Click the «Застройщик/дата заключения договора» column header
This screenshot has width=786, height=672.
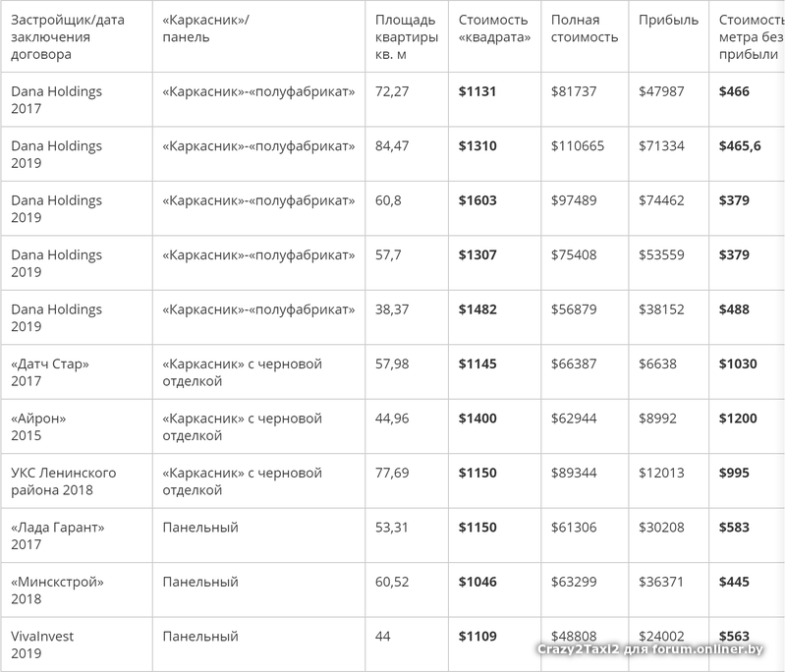[68, 36]
